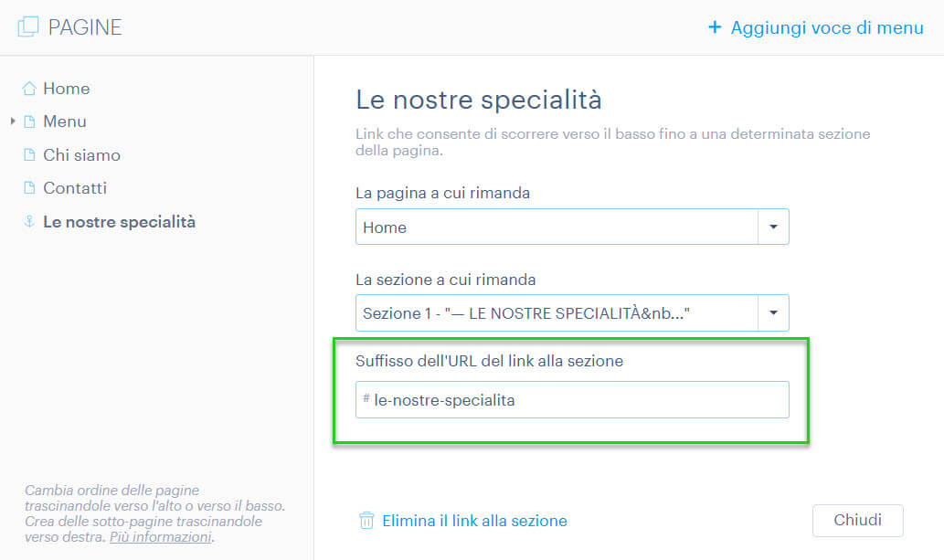Click the Pagine stacked pages icon
Viewport: 944px width, 560px height.
[27, 27]
